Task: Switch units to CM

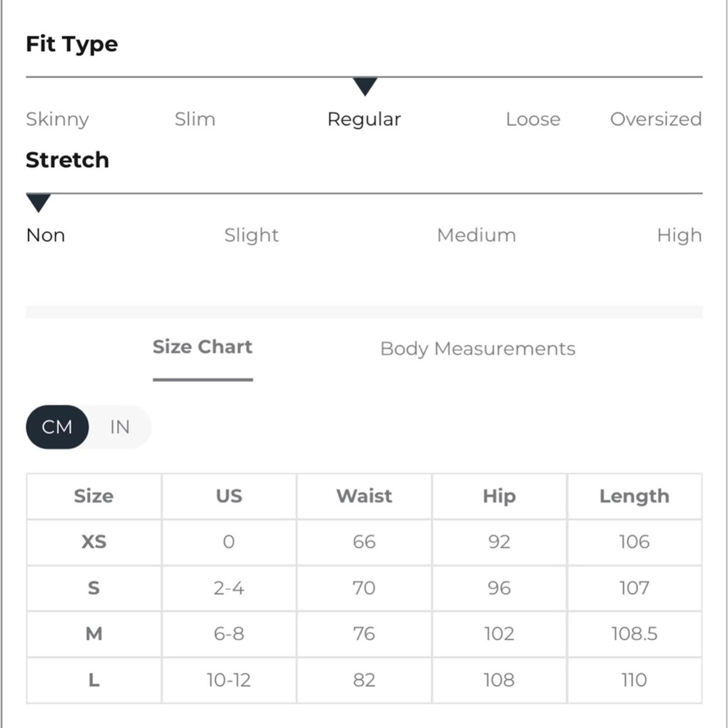Action: coord(57,427)
